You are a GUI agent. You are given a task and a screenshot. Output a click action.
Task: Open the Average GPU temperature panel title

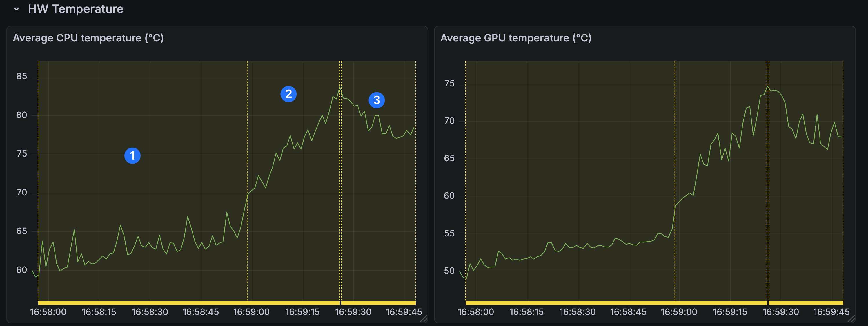coord(515,38)
